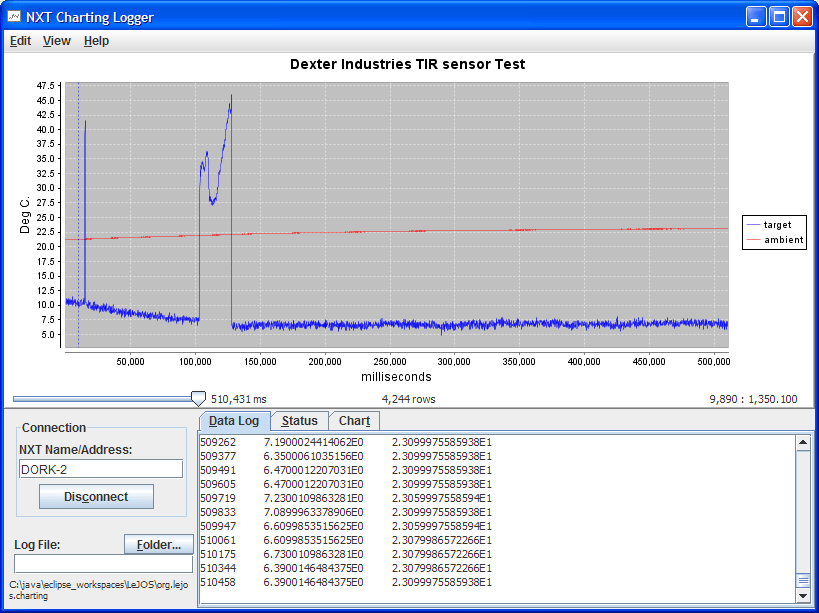Select the Data Log tab
The width and height of the screenshot is (819, 613).
click(234, 421)
